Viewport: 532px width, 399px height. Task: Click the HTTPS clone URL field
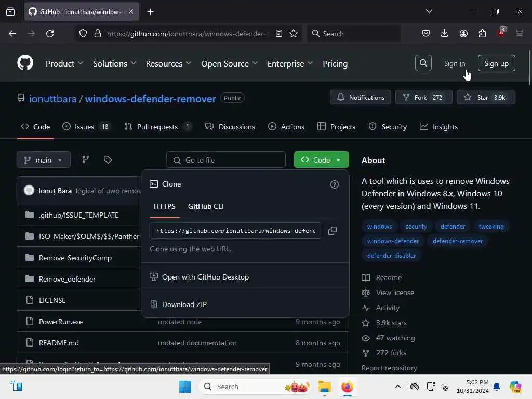pyautogui.click(x=236, y=231)
